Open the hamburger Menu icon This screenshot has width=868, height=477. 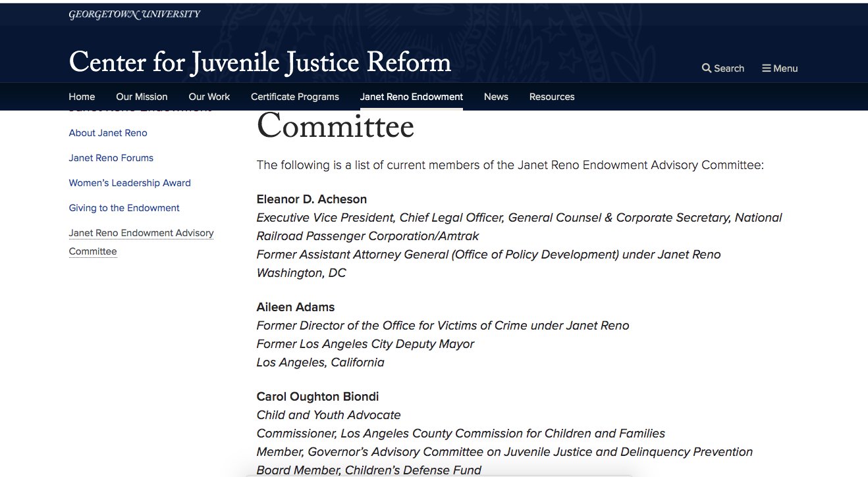767,68
